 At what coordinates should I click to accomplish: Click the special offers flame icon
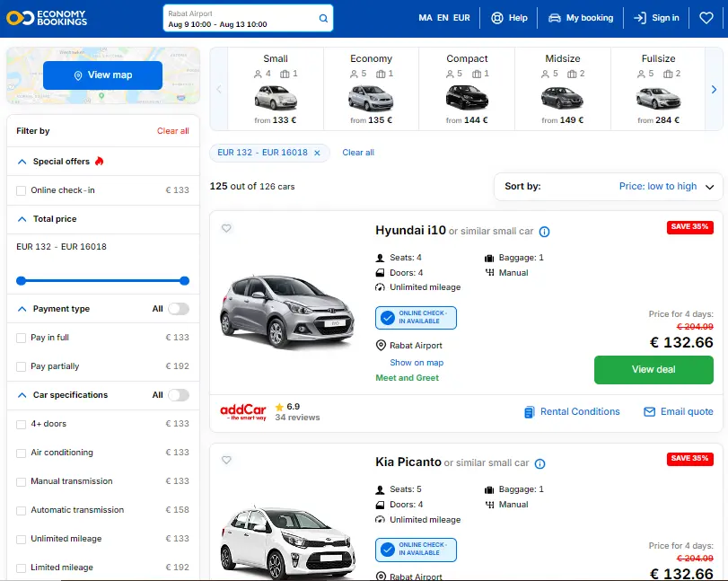(99, 161)
